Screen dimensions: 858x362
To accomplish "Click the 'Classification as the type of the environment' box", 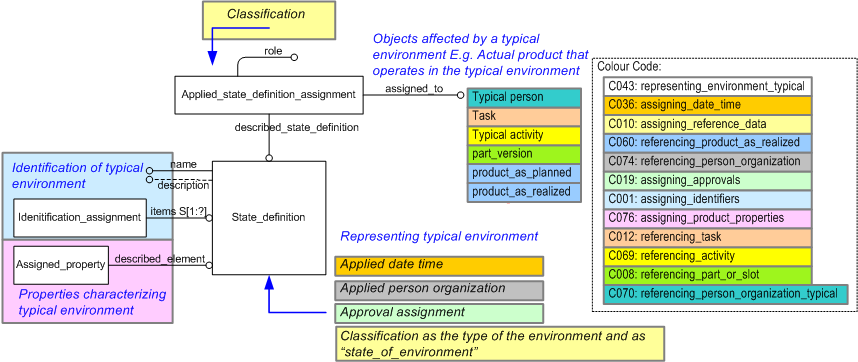I will pos(500,343).
